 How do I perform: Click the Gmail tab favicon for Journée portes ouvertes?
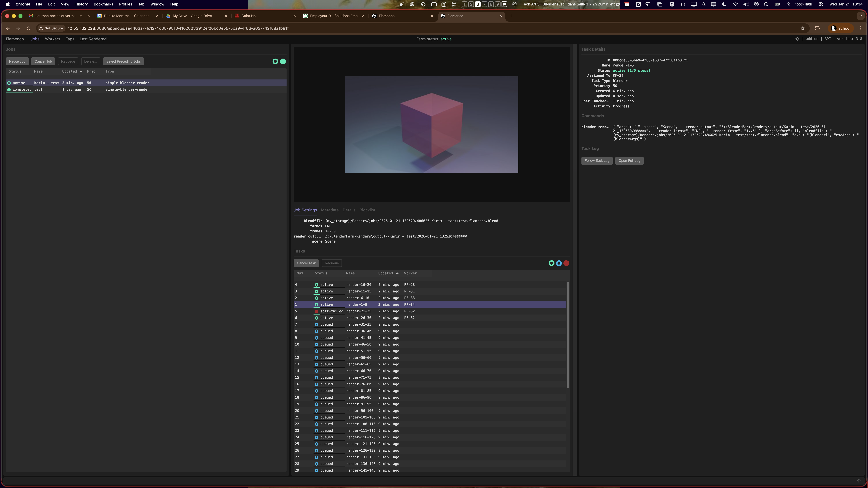pos(31,16)
